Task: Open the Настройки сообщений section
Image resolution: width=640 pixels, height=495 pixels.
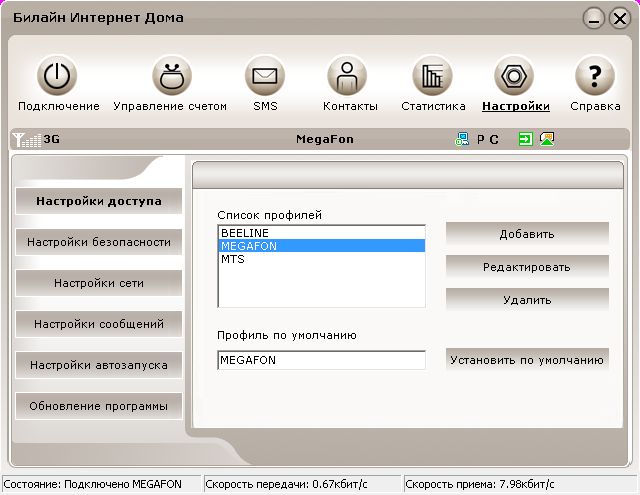Action: pos(99,324)
